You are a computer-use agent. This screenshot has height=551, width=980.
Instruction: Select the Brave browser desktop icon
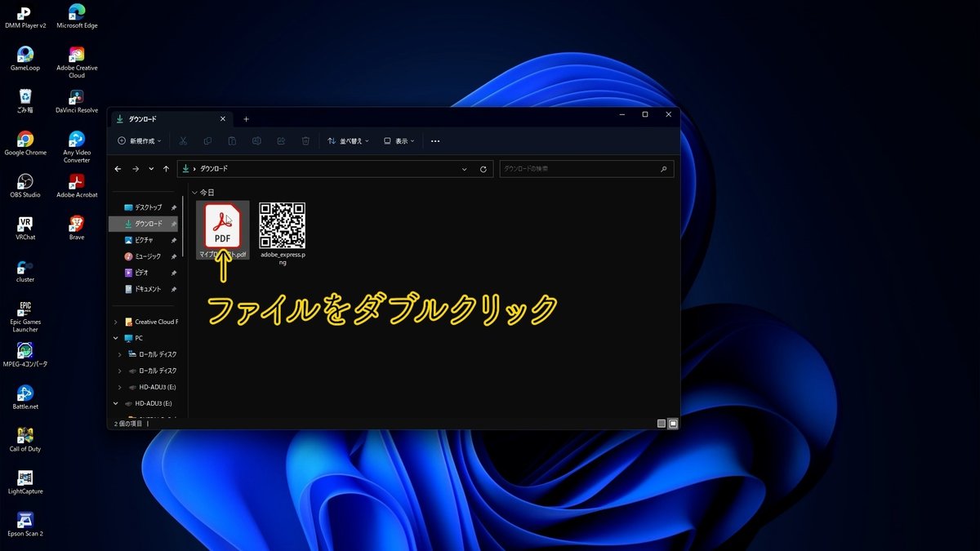coord(77,229)
